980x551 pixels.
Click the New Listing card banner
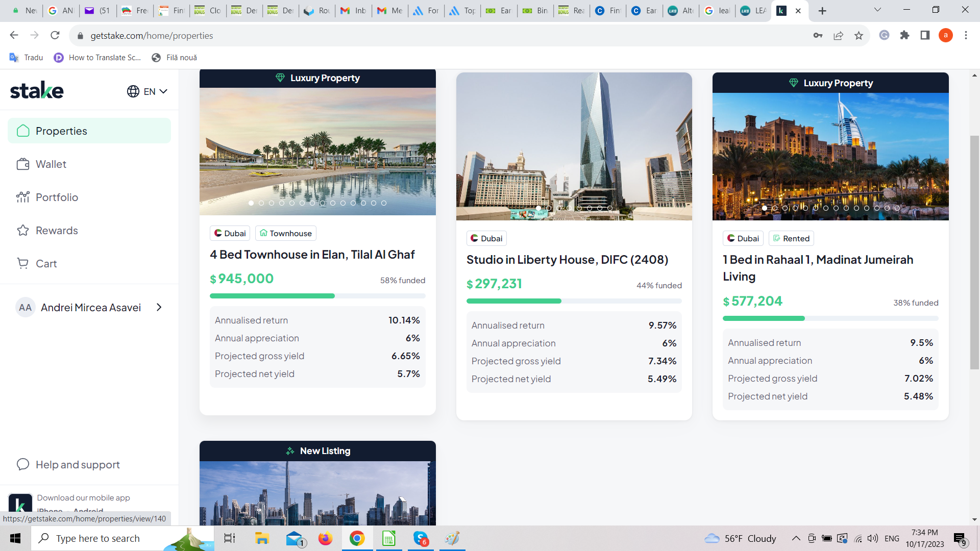coord(317,451)
